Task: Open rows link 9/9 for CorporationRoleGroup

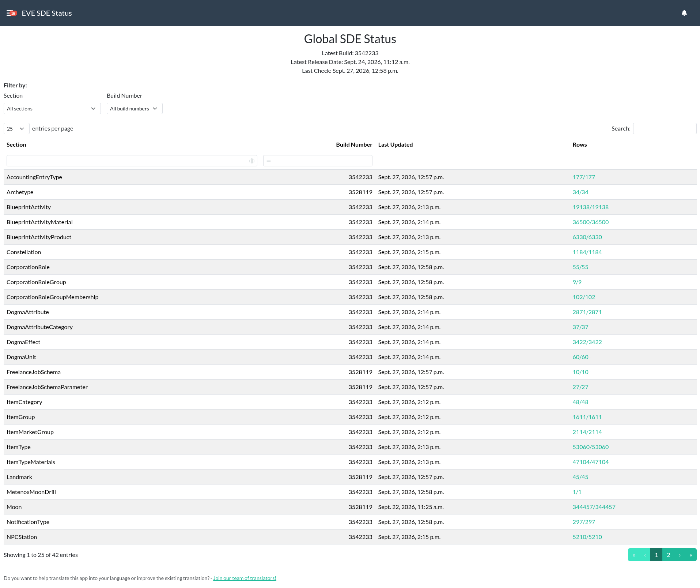Action: [577, 282]
